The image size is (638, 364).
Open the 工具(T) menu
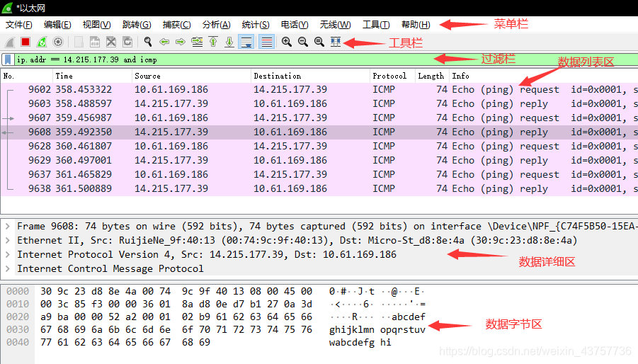coord(376,25)
